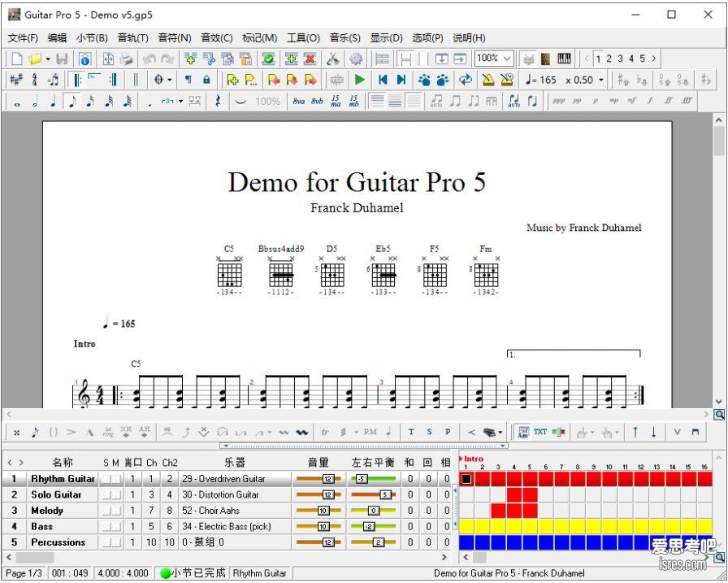Open the 4/4 time signature tool
The image size is (728, 583).
point(34,80)
